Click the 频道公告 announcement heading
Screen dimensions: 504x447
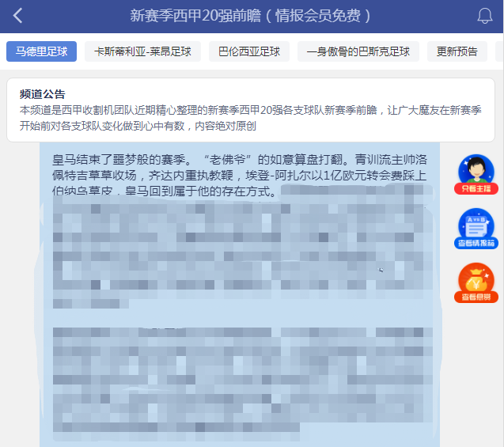pyautogui.click(x=43, y=94)
